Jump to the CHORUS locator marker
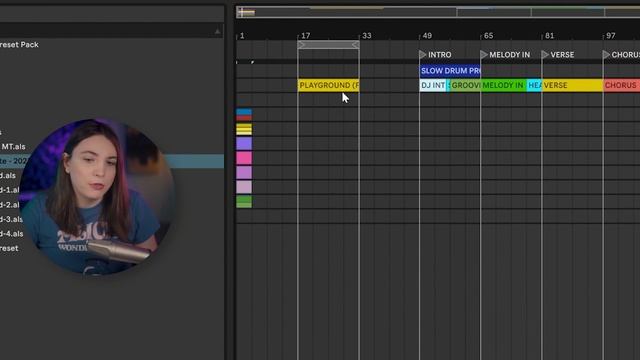Screen dimensions: 640x360 tap(607, 54)
